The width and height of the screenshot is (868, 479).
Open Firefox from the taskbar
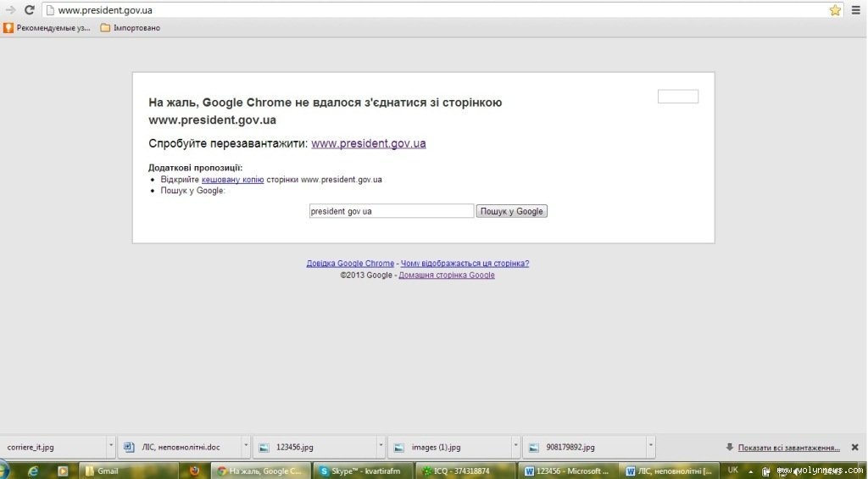(194, 471)
